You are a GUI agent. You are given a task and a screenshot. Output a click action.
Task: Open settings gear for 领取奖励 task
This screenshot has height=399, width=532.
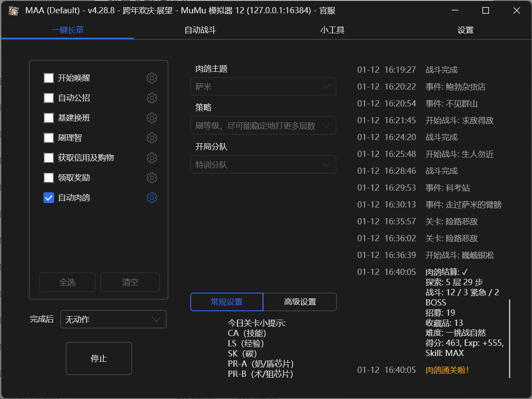click(x=152, y=178)
